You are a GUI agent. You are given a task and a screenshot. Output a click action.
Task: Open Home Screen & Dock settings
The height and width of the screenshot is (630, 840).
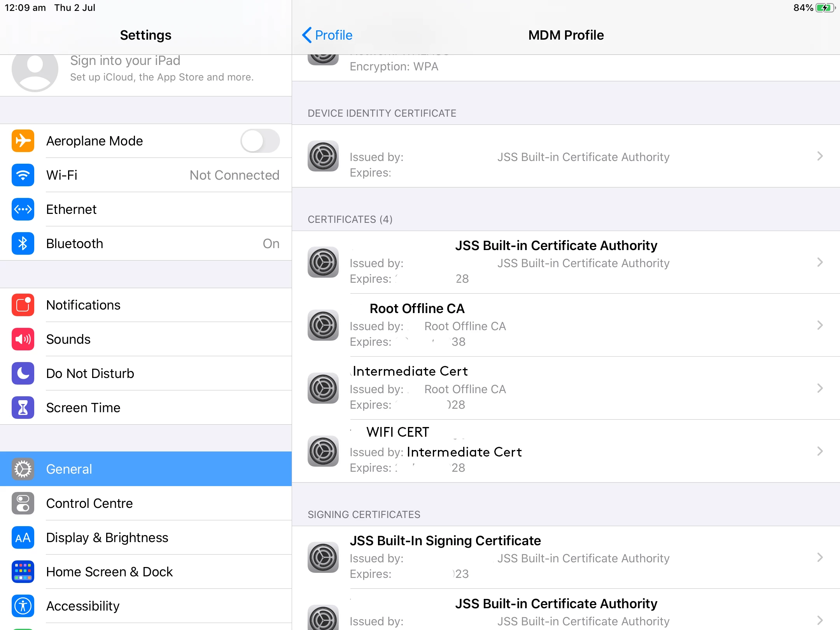tap(146, 572)
